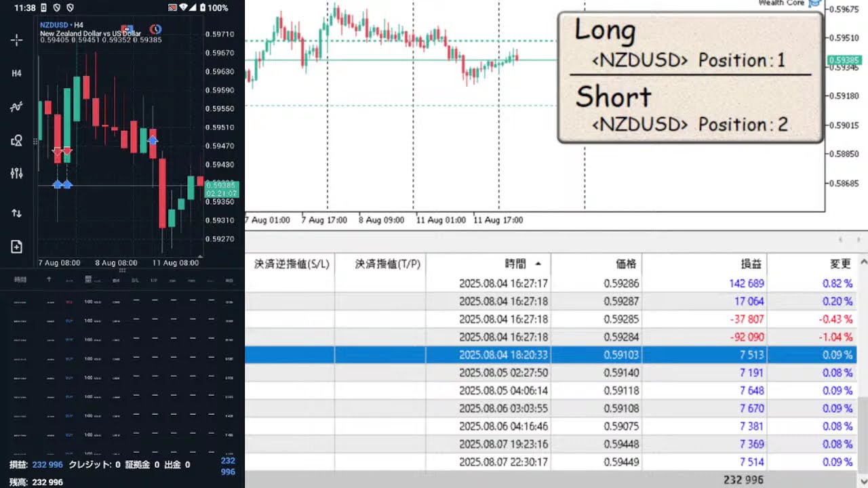Tap the red-blue clock icon beside chart title
Viewport: 868px width, 488px height.
pos(155,29)
